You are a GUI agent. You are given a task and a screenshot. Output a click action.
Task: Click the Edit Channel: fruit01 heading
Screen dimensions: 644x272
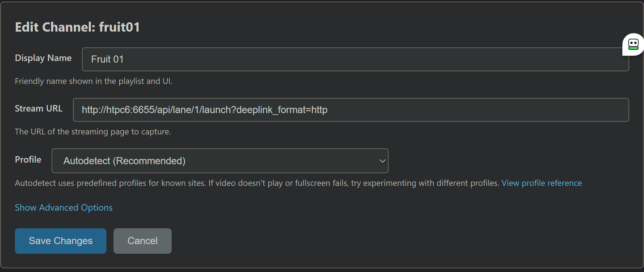tap(77, 27)
